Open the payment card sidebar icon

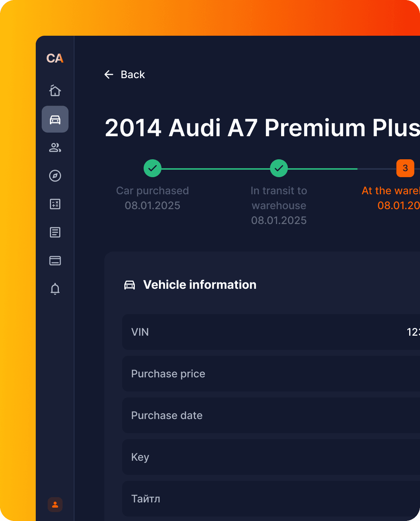coord(55,260)
